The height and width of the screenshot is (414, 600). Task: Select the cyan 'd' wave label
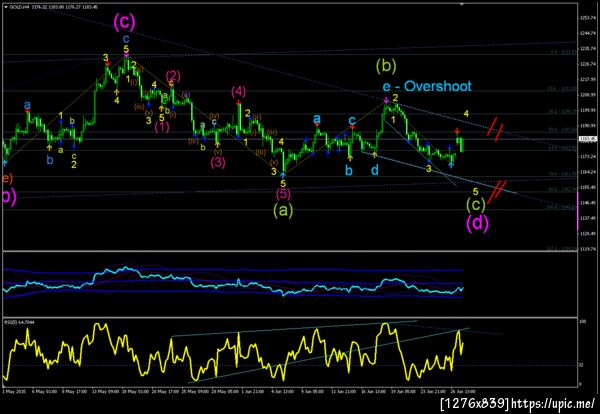pos(375,170)
